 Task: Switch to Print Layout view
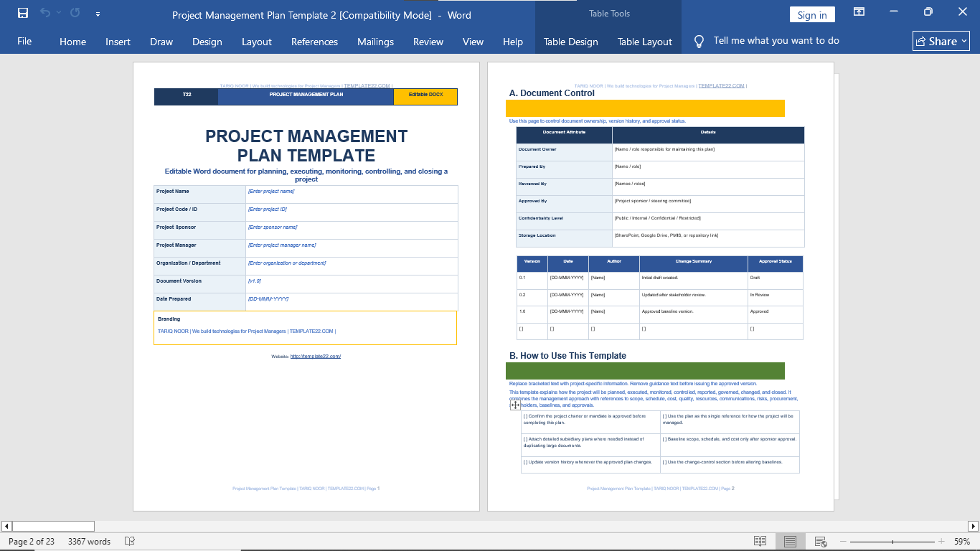pos(790,542)
